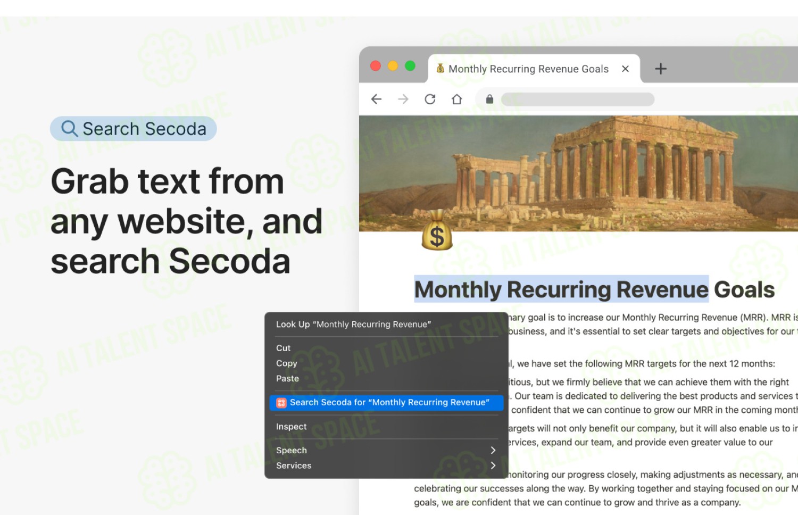Viewport: 798px width, 532px height.
Task: Click the Search Secoda pill
Action: [x=134, y=129]
